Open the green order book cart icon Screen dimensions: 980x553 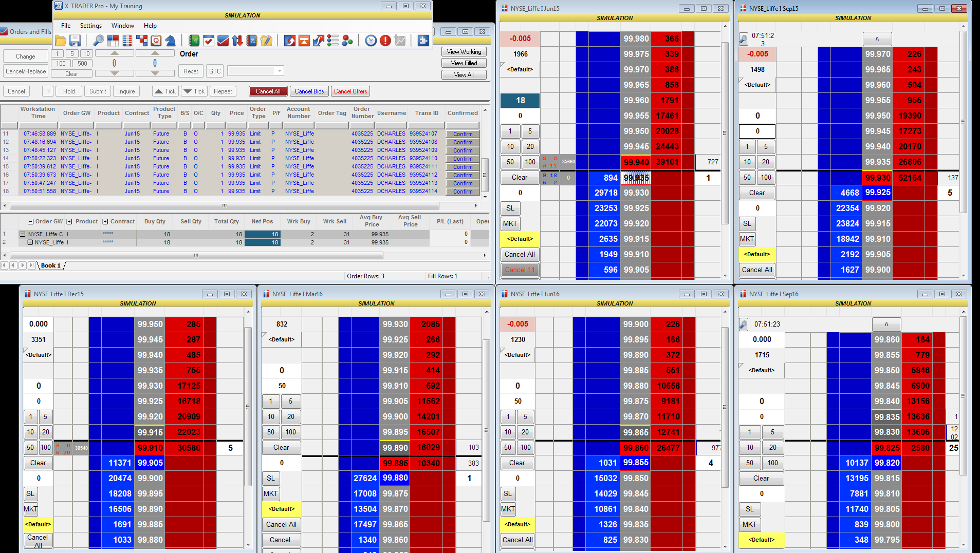pyautogui.click(x=194, y=41)
